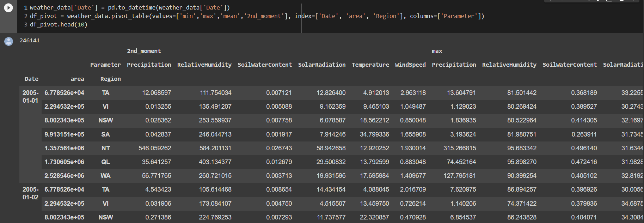Click cell value 14.434154
This screenshot has width=644, height=223.
coord(331,189)
